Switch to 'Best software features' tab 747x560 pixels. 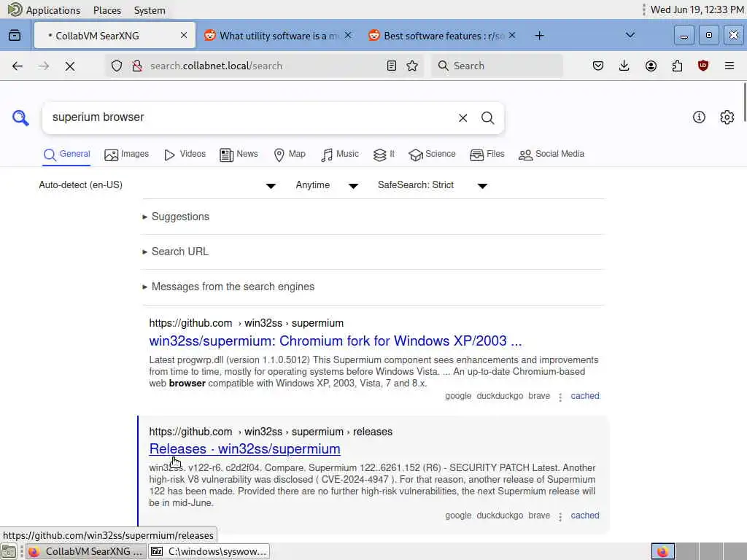[443, 36]
